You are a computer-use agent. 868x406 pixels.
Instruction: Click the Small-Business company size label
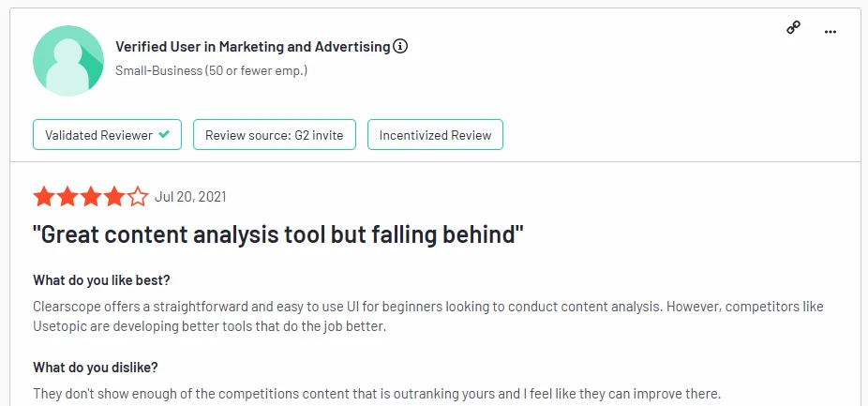(211, 70)
